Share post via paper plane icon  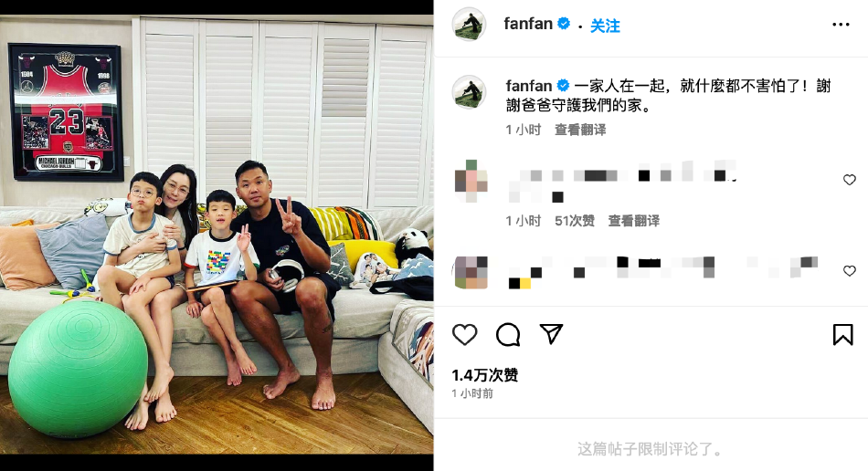coord(551,334)
